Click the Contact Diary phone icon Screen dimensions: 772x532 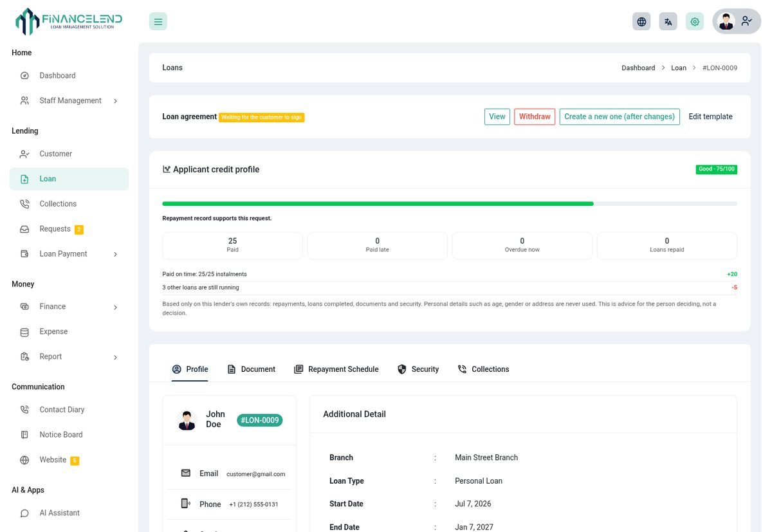pos(24,410)
